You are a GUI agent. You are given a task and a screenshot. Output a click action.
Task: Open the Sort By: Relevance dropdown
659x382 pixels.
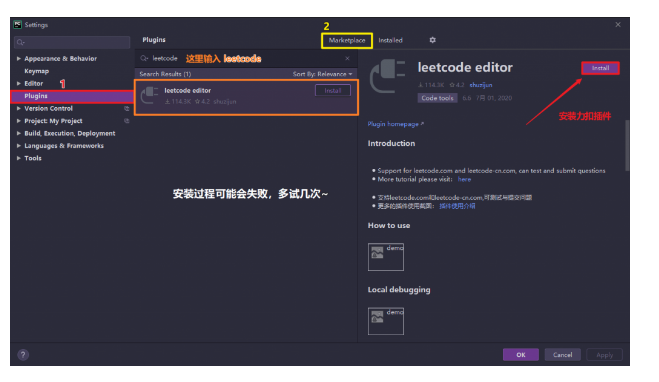click(322, 74)
